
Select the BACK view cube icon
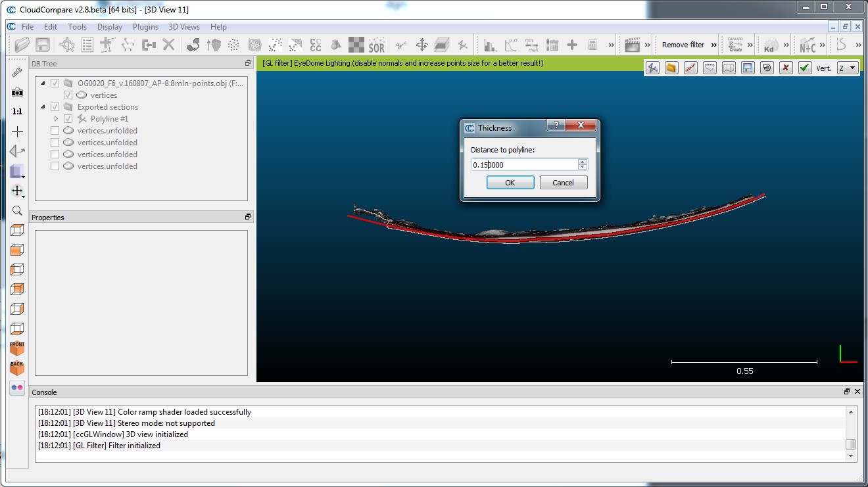coord(17,368)
